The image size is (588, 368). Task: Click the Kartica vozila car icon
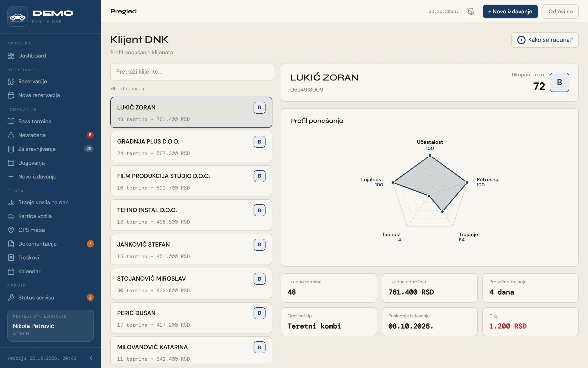coord(11,216)
